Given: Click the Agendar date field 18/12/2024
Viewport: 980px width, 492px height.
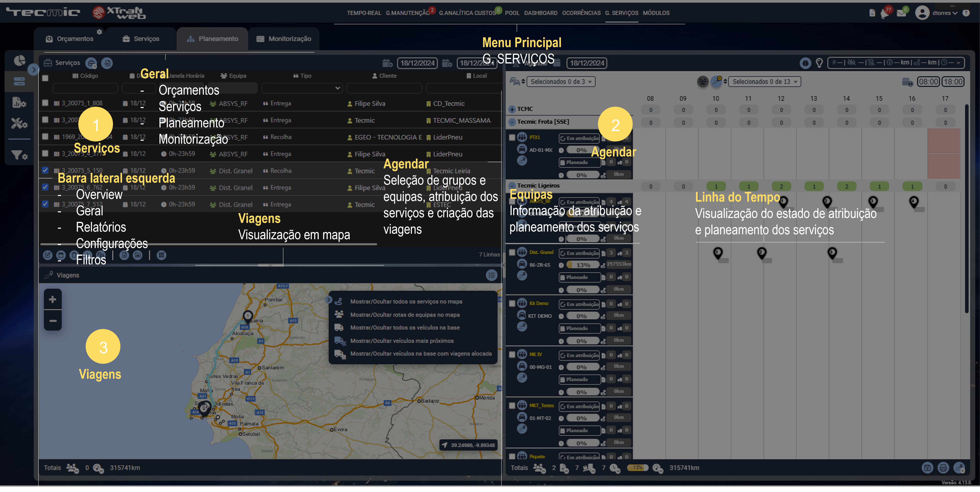Looking at the screenshot, I should point(587,63).
